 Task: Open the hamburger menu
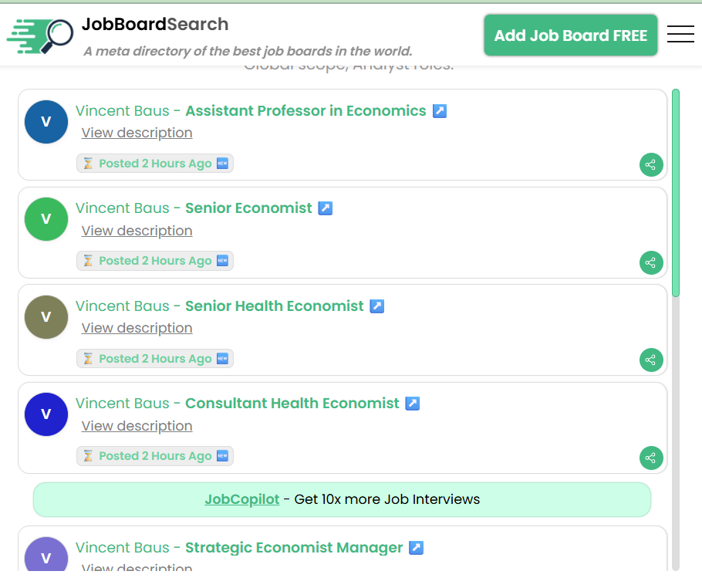pyautogui.click(x=680, y=35)
